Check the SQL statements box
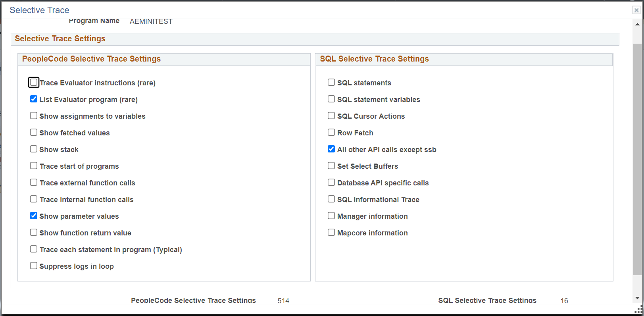644x316 pixels. 331,83
